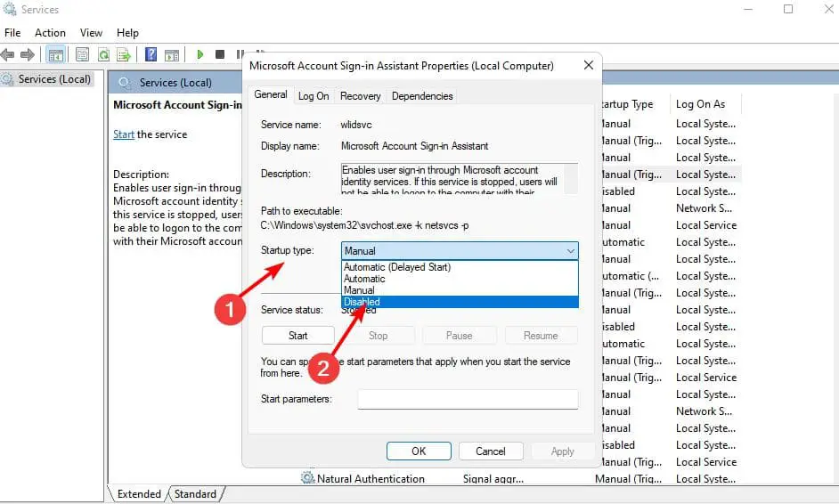Click the Start the service link

tap(124, 134)
